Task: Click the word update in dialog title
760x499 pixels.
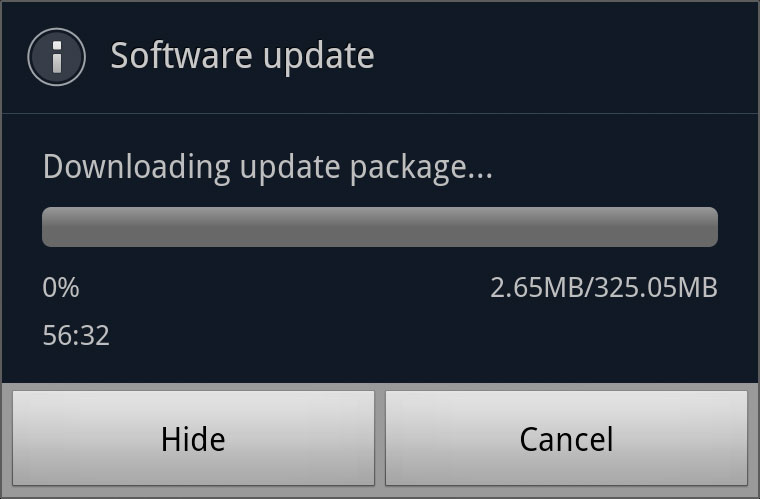Action: (x=319, y=58)
